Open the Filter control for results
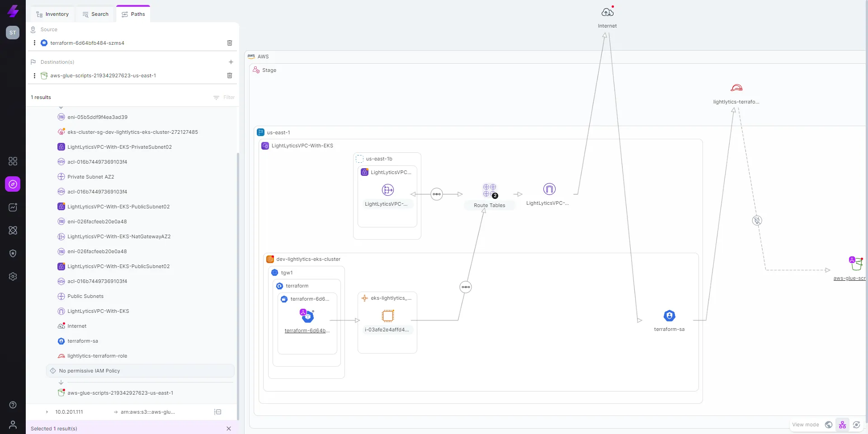Image resolution: width=868 pixels, height=434 pixels. [224, 97]
